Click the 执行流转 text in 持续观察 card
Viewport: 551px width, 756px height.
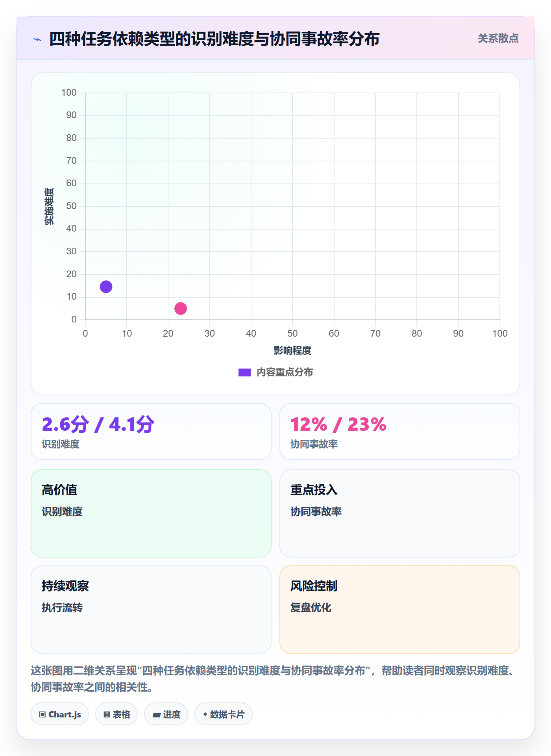coord(62,608)
